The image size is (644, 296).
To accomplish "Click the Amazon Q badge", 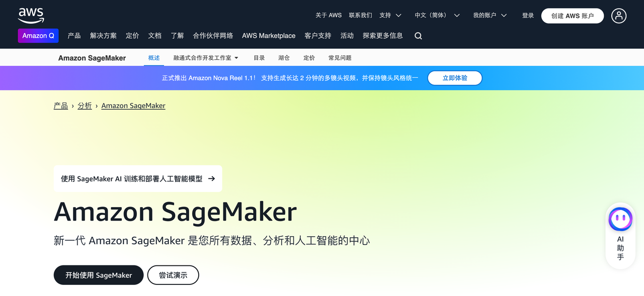I will click(x=38, y=36).
